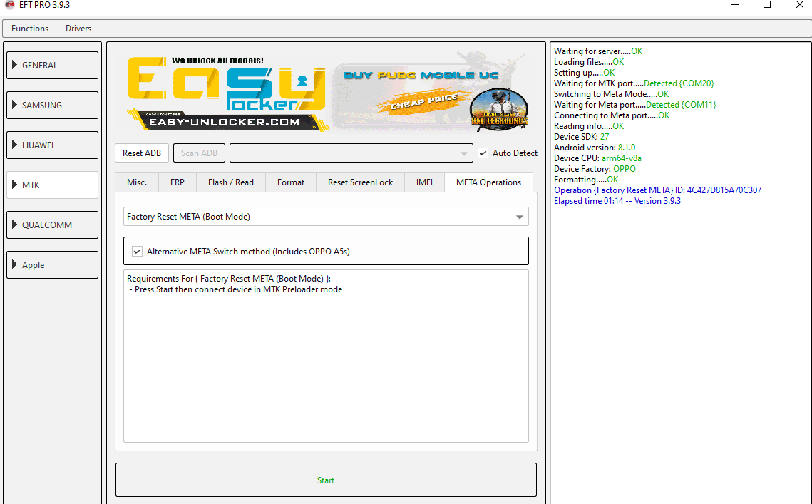The height and width of the screenshot is (504, 812).
Task: Open the Format tab
Action: coord(291,182)
